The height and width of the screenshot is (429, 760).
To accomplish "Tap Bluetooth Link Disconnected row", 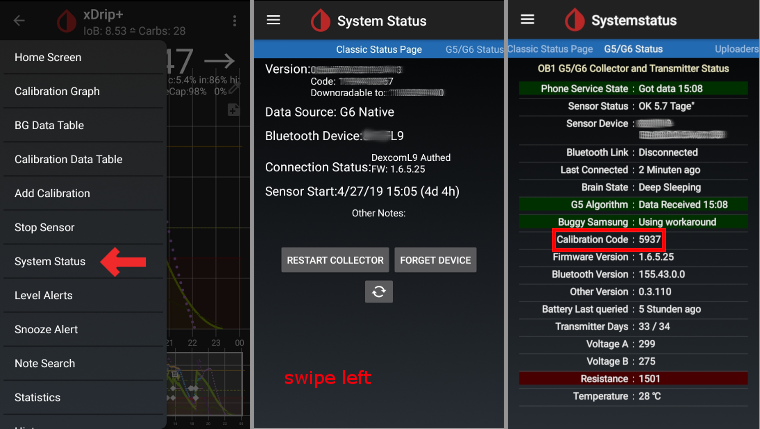I will [x=633, y=152].
